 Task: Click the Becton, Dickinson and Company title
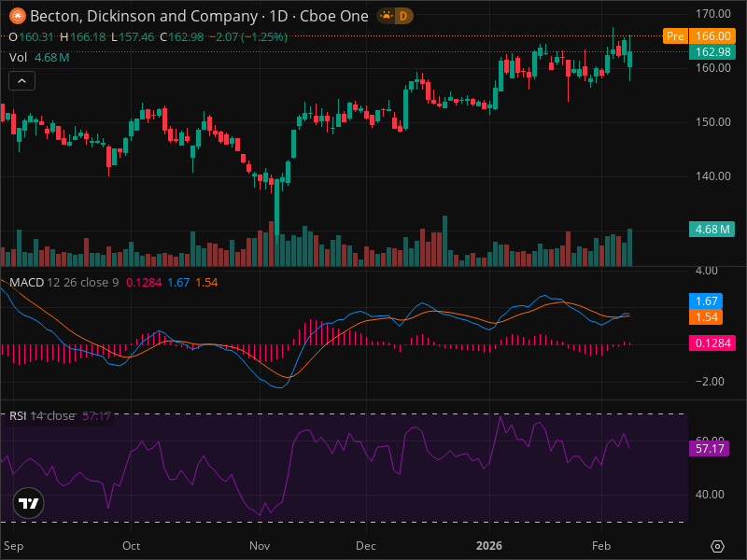pyautogui.click(x=144, y=16)
